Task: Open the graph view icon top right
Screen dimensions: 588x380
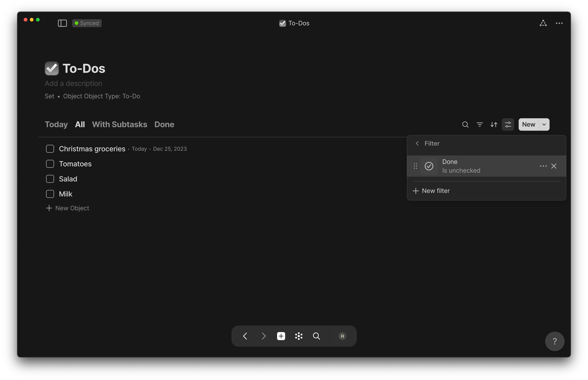Action: [x=543, y=23]
